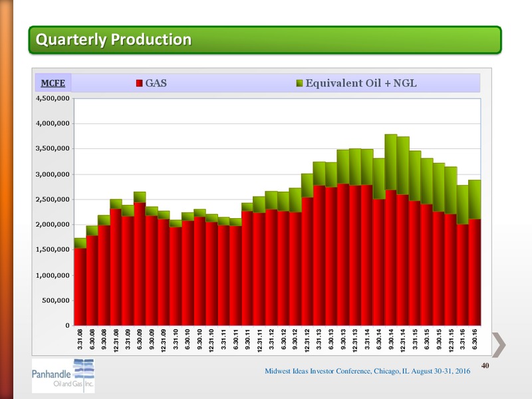
Task: Click the 2,000,000 y-axis label
Action: 53,225
